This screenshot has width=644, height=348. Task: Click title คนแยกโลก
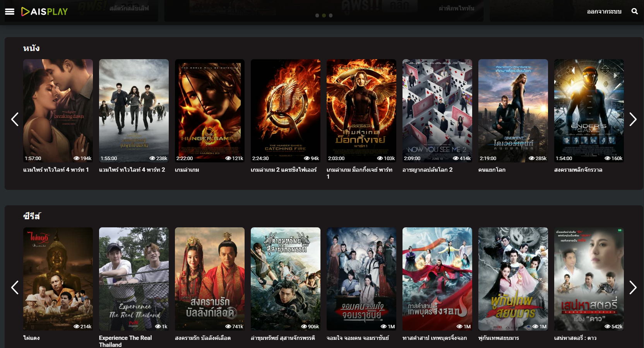pos(492,170)
